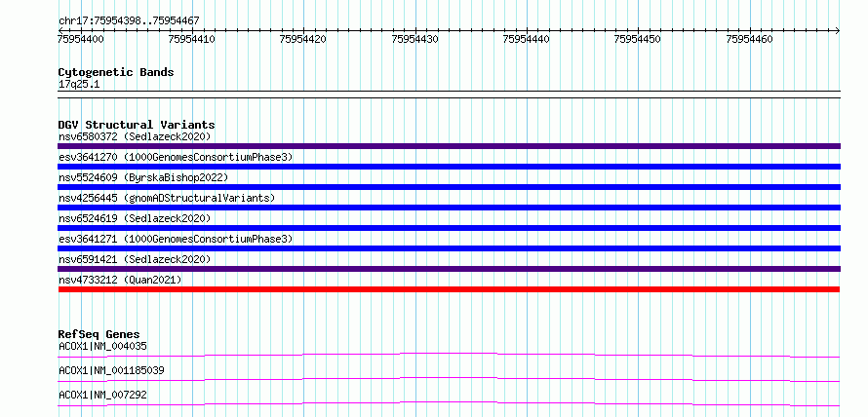The image size is (868, 417).
Task: Click the blue bar under nsv6524619
Action: (x=449, y=228)
